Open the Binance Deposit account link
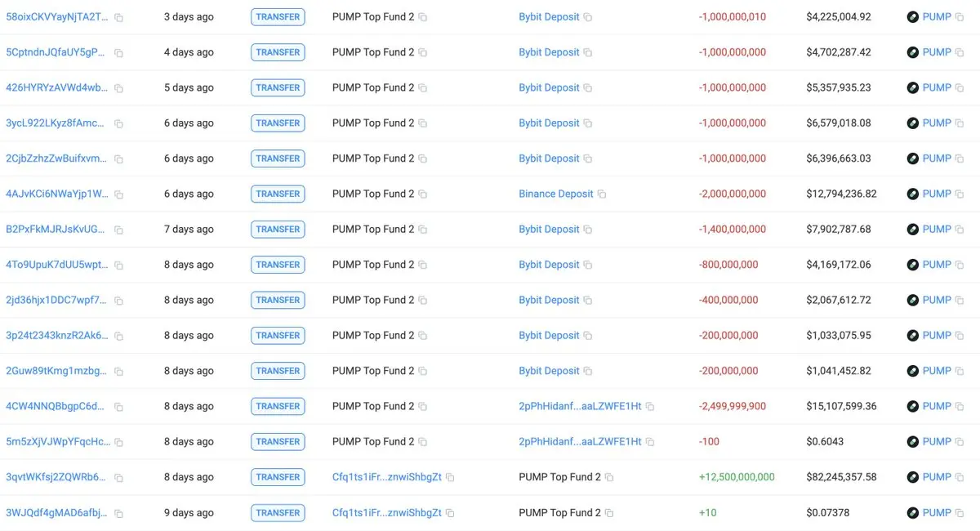This screenshot has width=980, height=531. pyautogui.click(x=556, y=194)
